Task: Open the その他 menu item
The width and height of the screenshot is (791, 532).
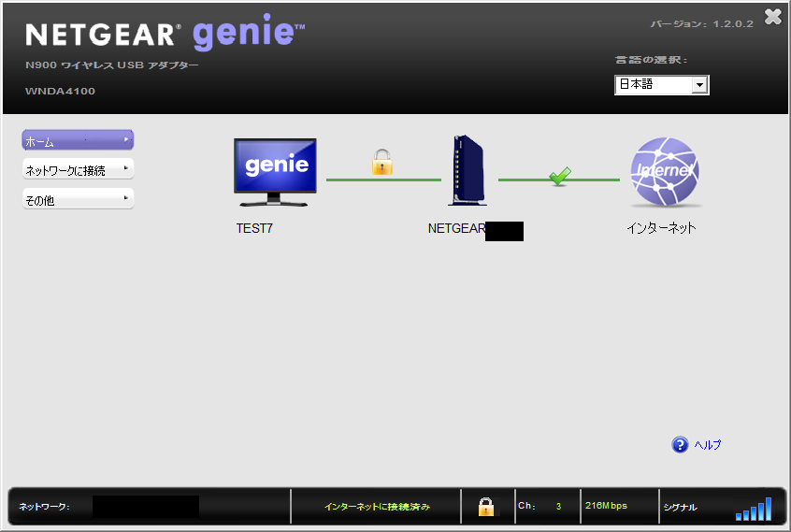Action: point(70,199)
